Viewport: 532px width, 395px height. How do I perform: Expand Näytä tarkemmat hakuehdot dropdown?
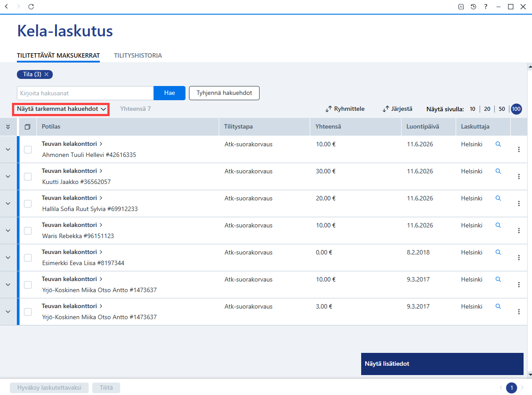pos(61,109)
